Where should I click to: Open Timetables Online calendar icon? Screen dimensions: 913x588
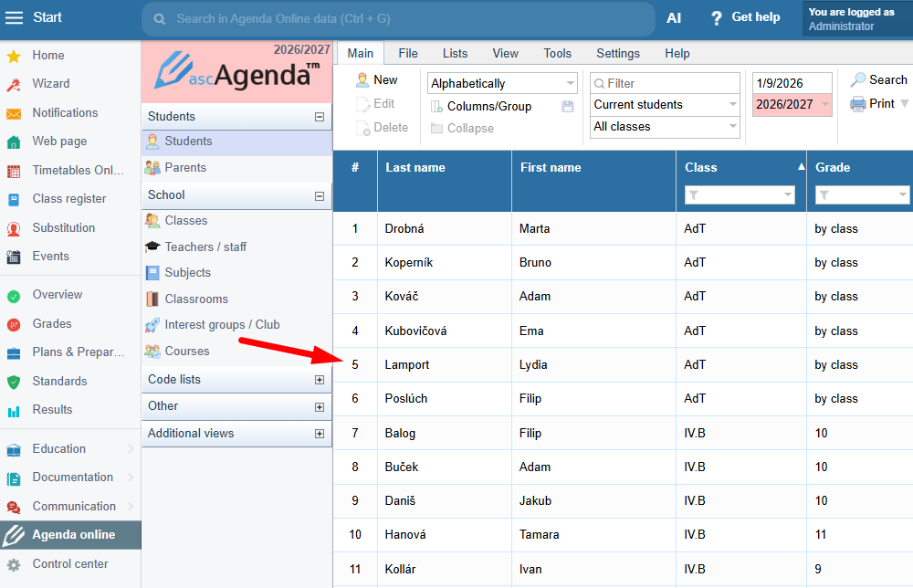pos(14,171)
